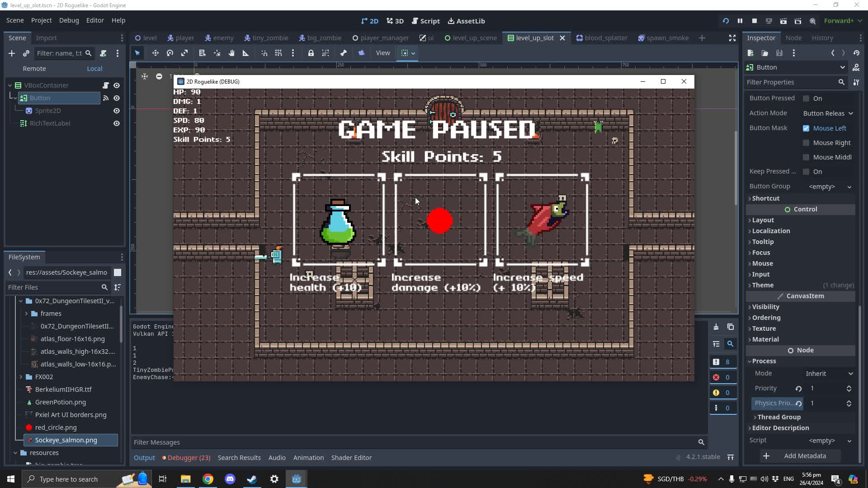
Task: Toggle Button Pressed to On
Action: click(807, 98)
